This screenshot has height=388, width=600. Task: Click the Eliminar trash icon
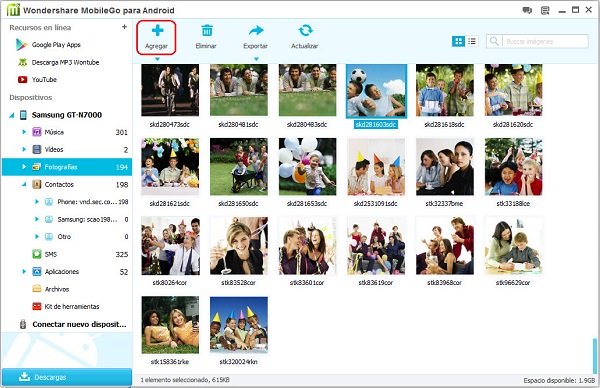pyautogui.click(x=207, y=30)
